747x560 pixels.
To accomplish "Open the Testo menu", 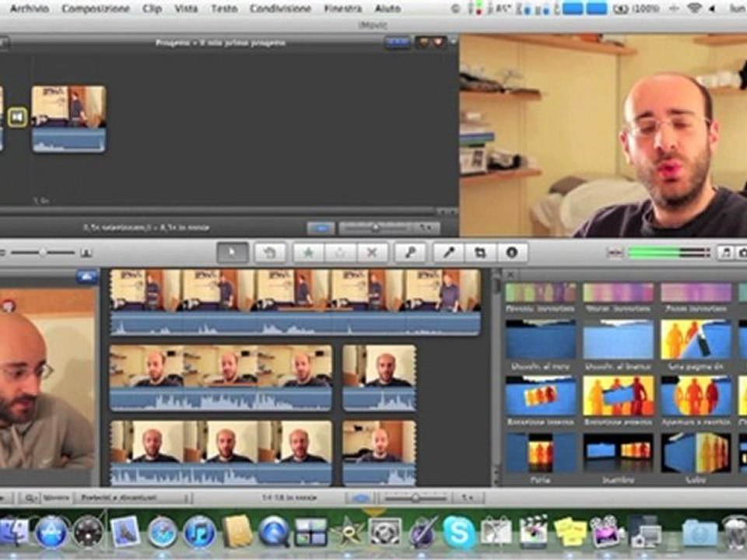I will [224, 9].
